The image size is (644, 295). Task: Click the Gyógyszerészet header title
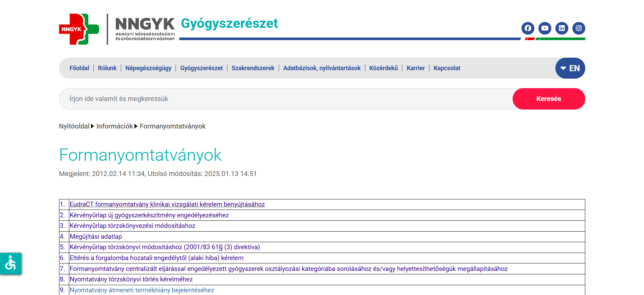(229, 23)
